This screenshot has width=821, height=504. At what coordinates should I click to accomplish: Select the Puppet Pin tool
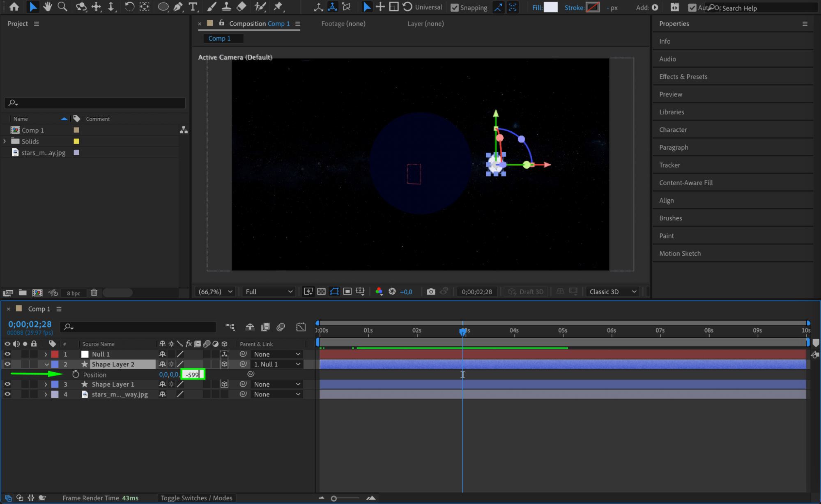(278, 7)
